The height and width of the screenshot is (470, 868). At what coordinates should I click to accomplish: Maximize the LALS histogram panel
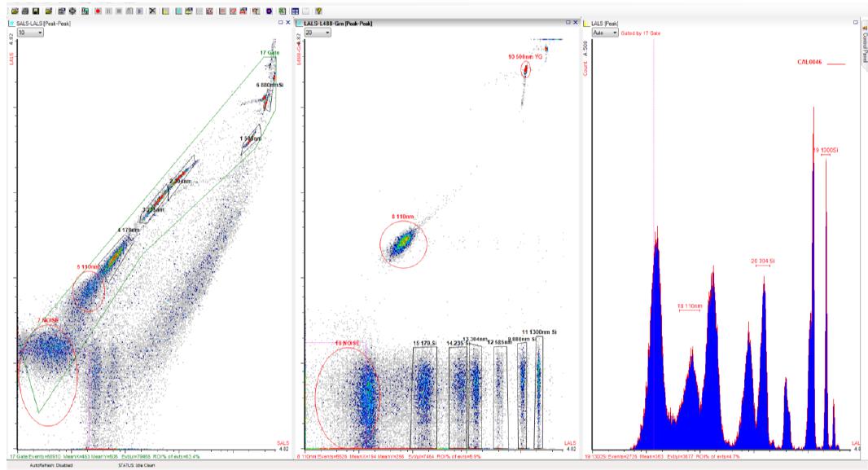tap(856, 23)
